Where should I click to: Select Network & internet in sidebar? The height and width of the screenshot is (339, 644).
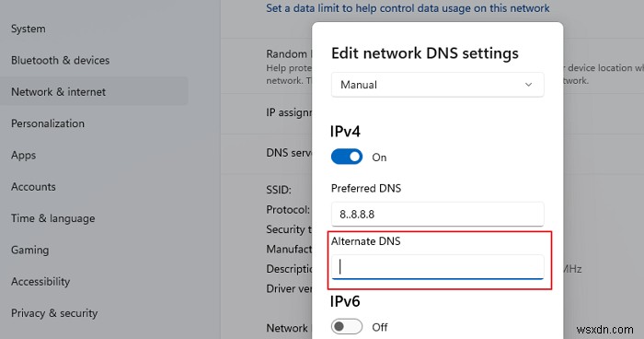(x=94, y=91)
